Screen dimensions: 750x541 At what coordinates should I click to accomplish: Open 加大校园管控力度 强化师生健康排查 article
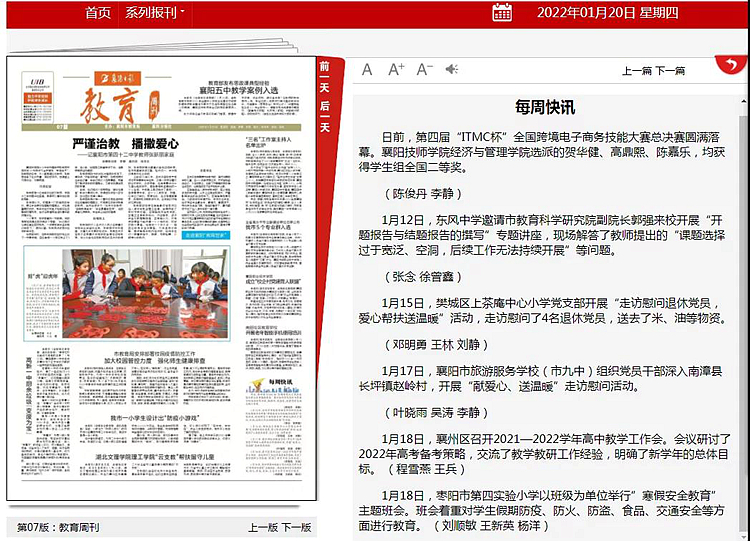155,360
